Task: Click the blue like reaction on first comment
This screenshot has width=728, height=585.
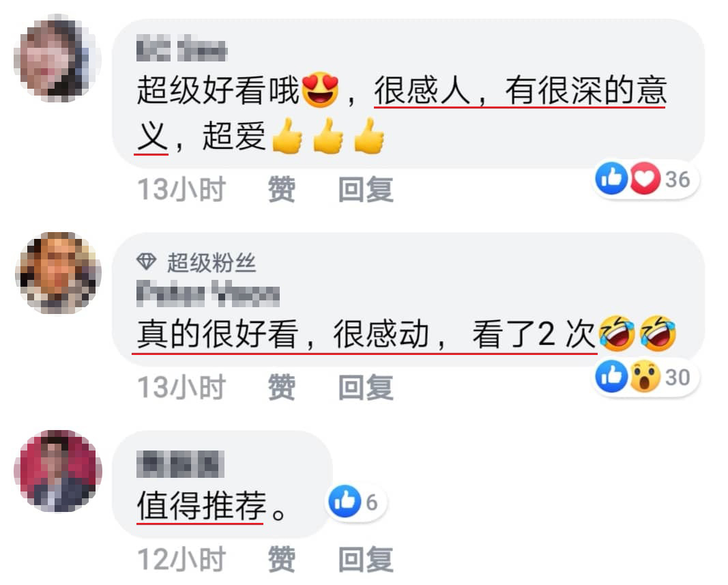Action: click(x=611, y=178)
